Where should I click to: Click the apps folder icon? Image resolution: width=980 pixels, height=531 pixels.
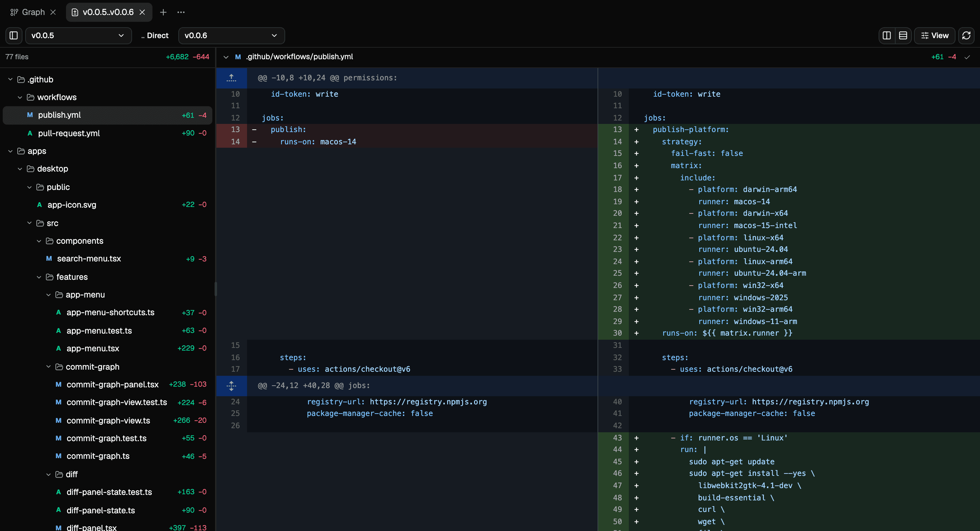pyautogui.click(x=21, y=151)
